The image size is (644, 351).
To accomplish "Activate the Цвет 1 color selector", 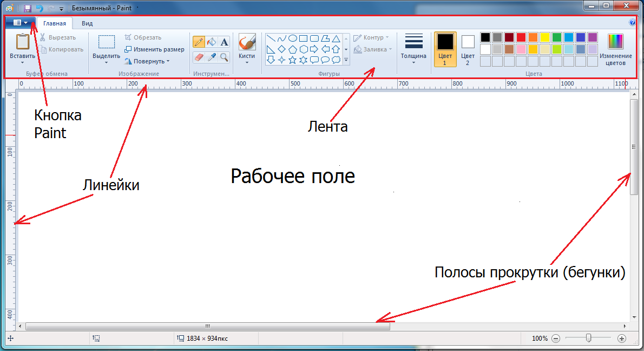I will [445, 49].
